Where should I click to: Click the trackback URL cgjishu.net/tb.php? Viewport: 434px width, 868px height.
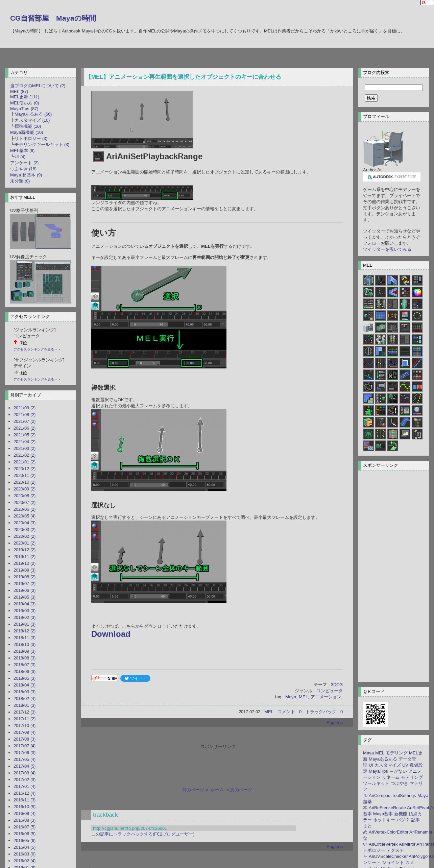(130, 828)
